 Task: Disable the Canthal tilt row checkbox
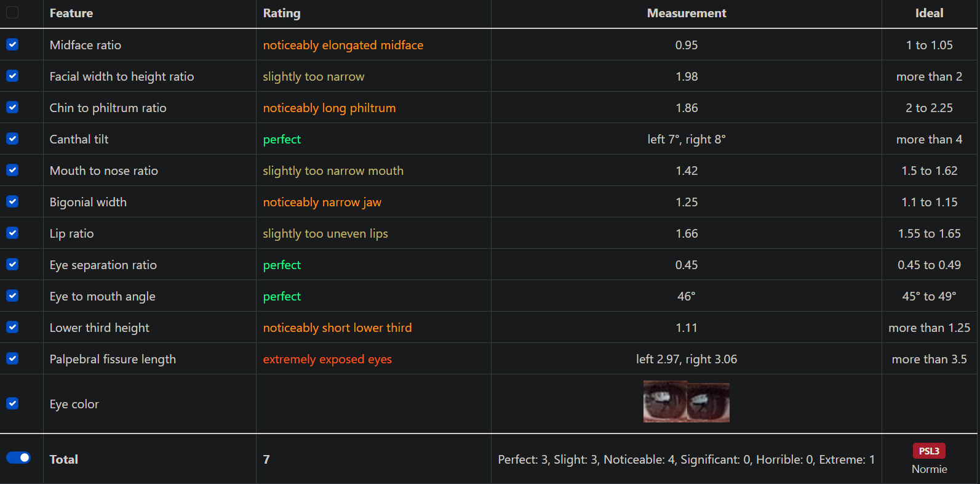click(12, 139)
